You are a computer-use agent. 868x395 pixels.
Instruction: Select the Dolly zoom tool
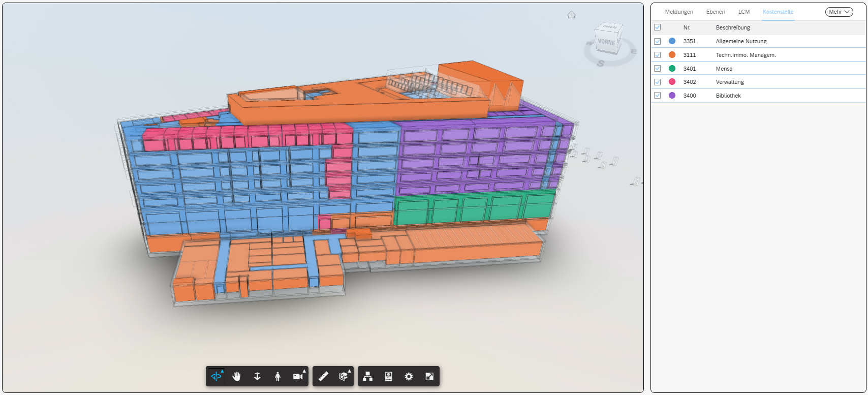[x=257, y=377]
